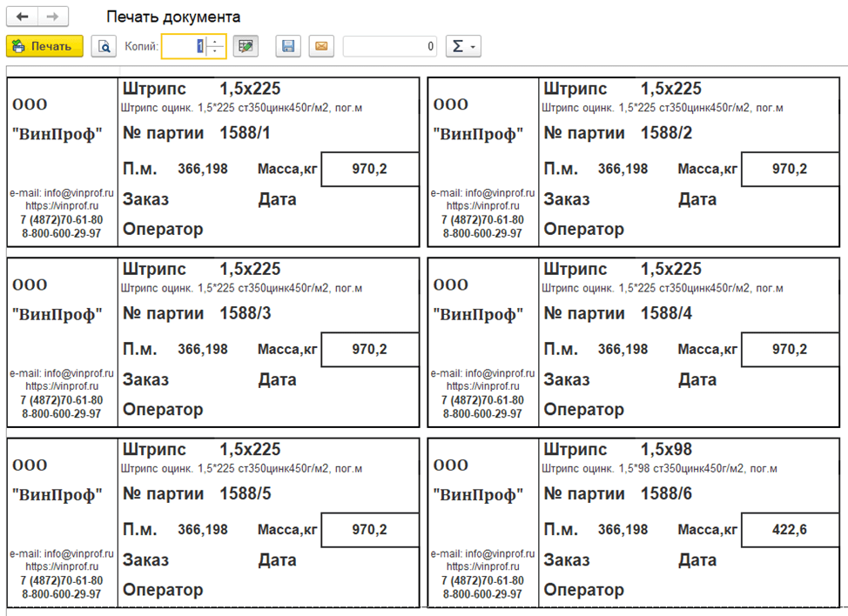This screenshot has width=848, height=616.
Task: Click the Оператор cell in 1588/3 label
Action: pyautogui.click(x=163, y=409)
